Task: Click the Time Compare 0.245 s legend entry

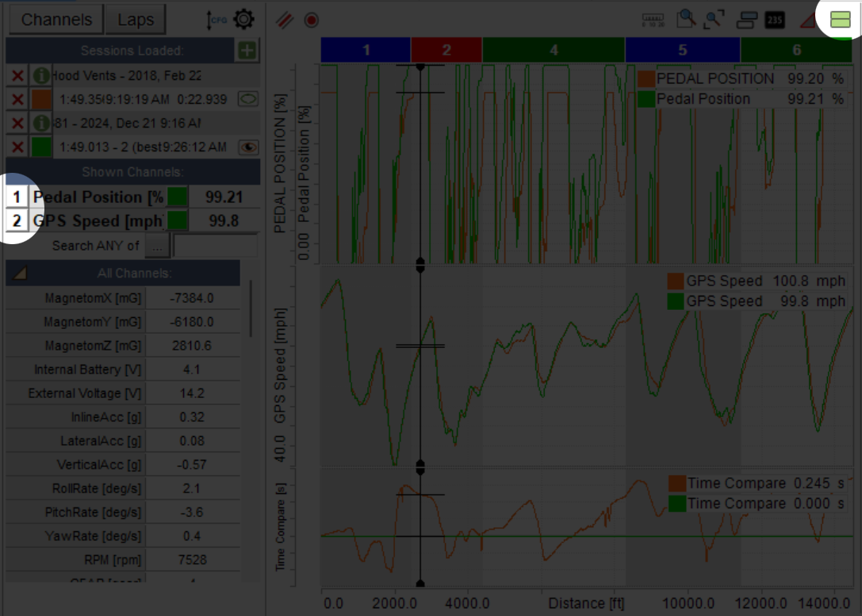Action: click(x=757, y=483)
